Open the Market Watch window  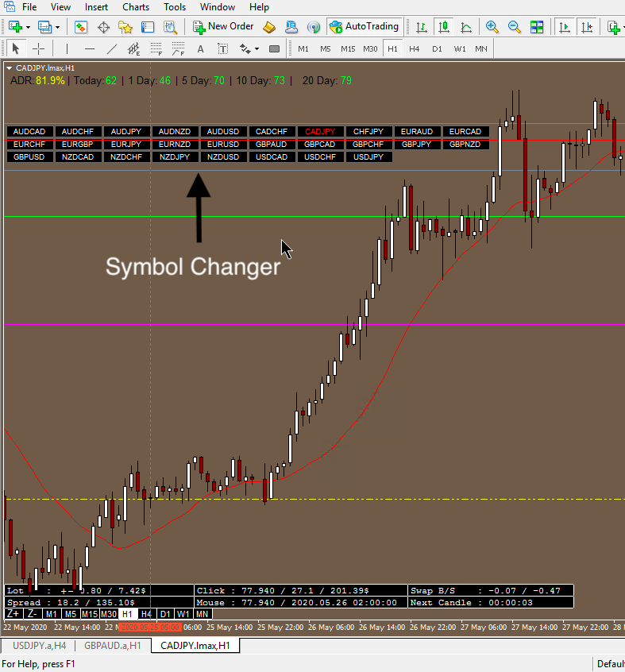tap(80, 27)
